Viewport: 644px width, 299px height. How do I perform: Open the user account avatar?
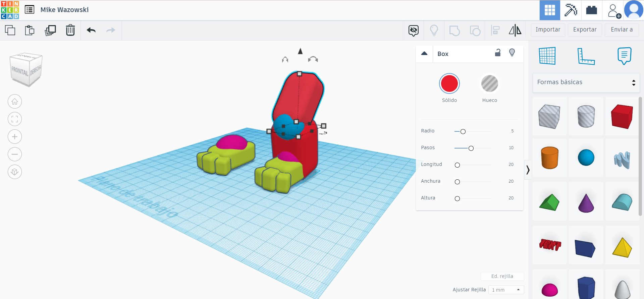[634, 10]
